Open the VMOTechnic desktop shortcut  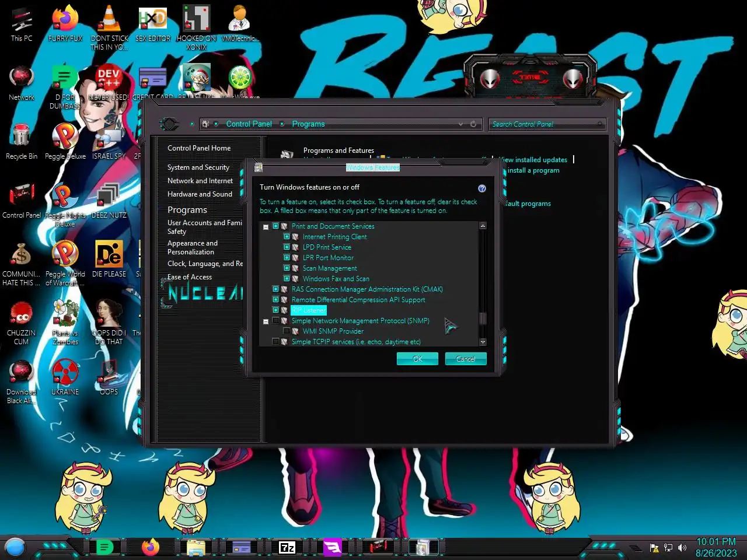240,23
